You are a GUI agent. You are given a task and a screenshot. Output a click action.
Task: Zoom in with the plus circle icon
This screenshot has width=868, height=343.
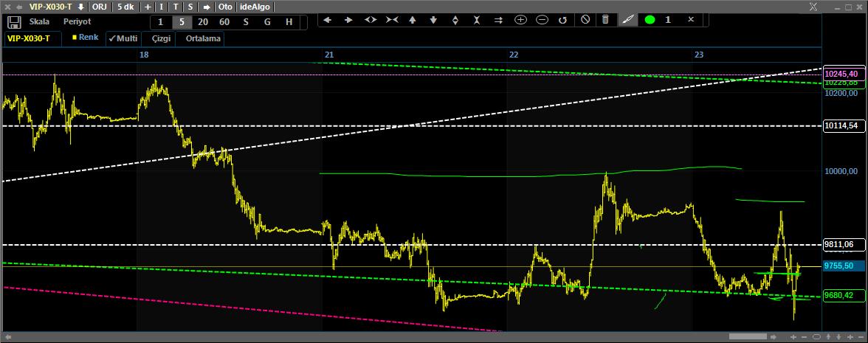(520, 20)
